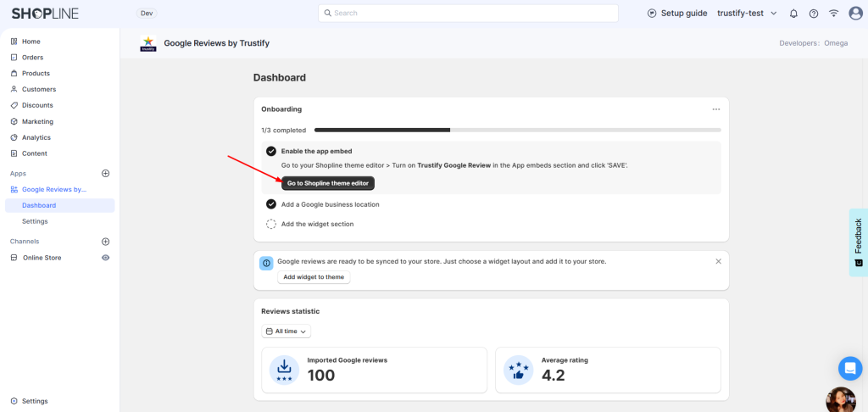Click the dashed circle for Add the widget section
The width and height of the screenshot is (868, 412).
[271, 225]
